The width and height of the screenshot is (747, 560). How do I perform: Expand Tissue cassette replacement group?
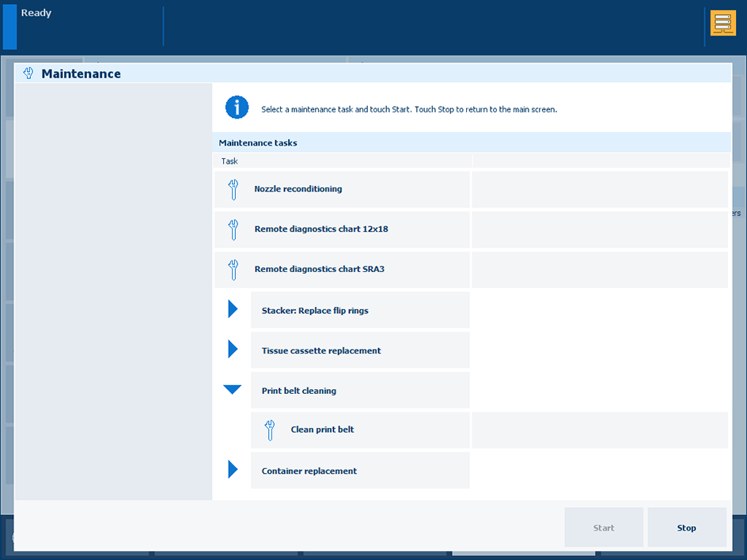pos(233,349)
